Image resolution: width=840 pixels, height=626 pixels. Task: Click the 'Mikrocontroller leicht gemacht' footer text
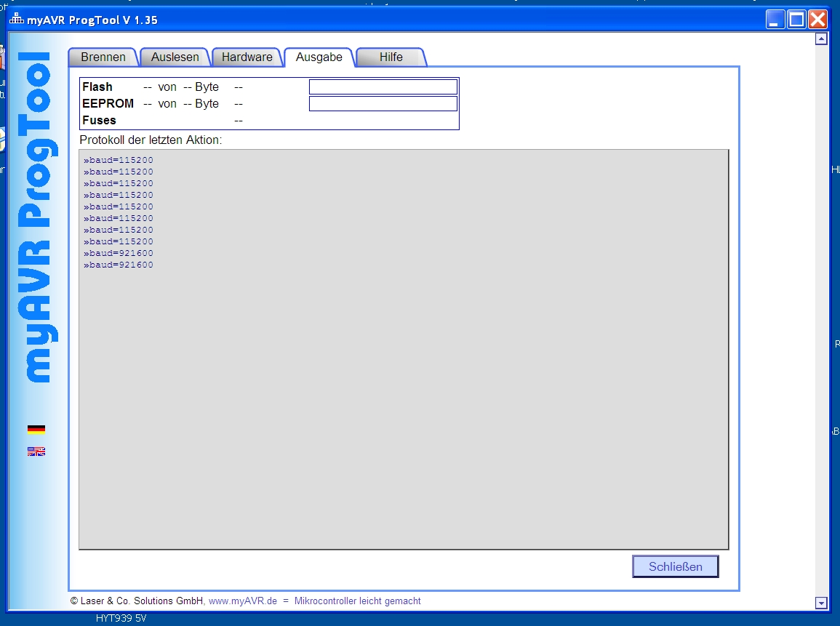coord(357,601)
